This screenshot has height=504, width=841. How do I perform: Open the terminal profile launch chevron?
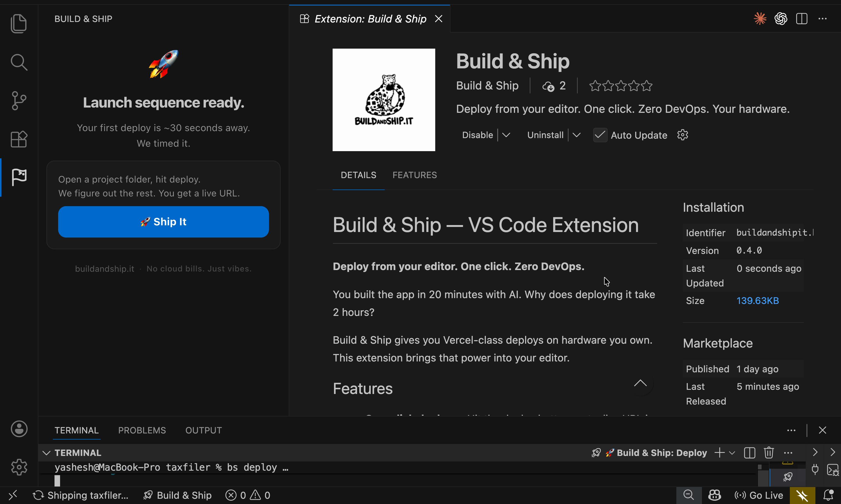tap(732, 452)
